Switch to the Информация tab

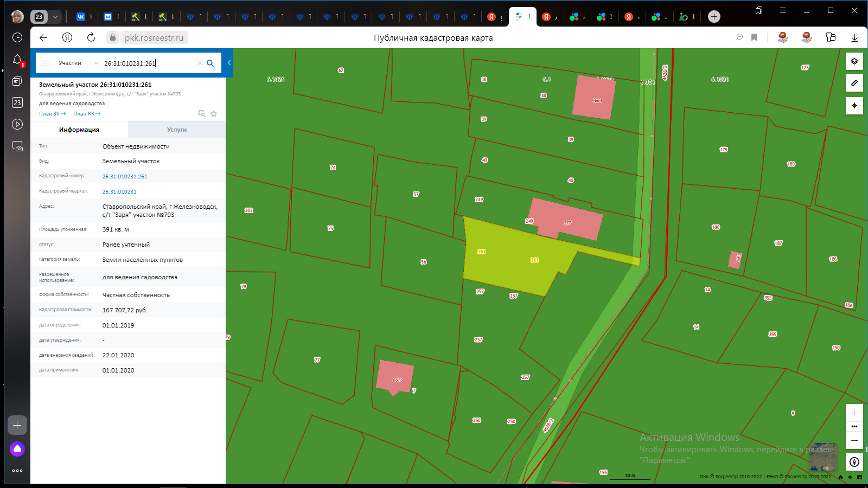(79, 130)
